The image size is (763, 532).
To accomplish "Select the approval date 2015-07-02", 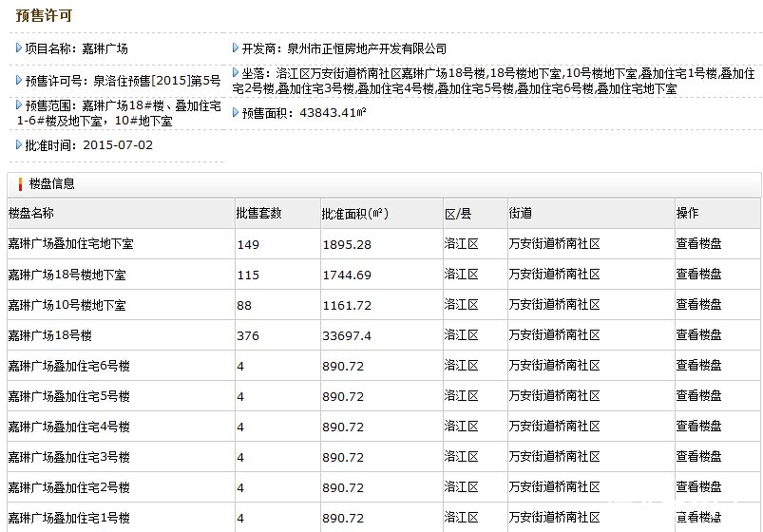I will click(x=118, y=145).
